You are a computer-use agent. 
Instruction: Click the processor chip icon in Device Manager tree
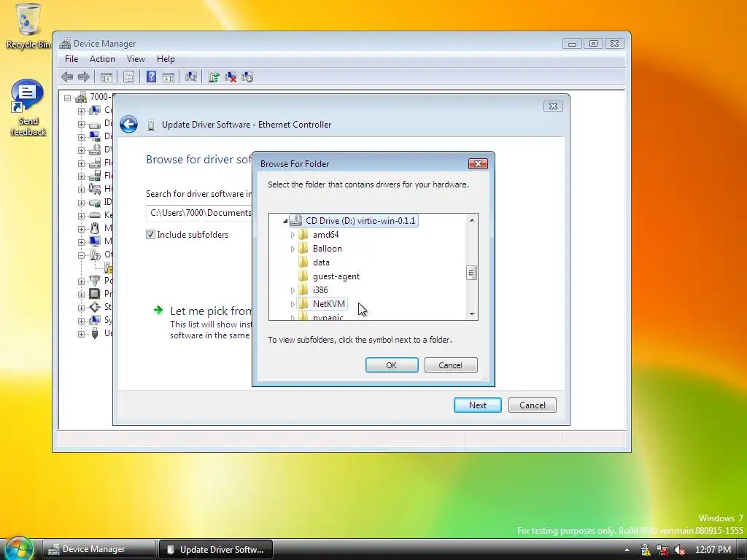click(95, 293)
